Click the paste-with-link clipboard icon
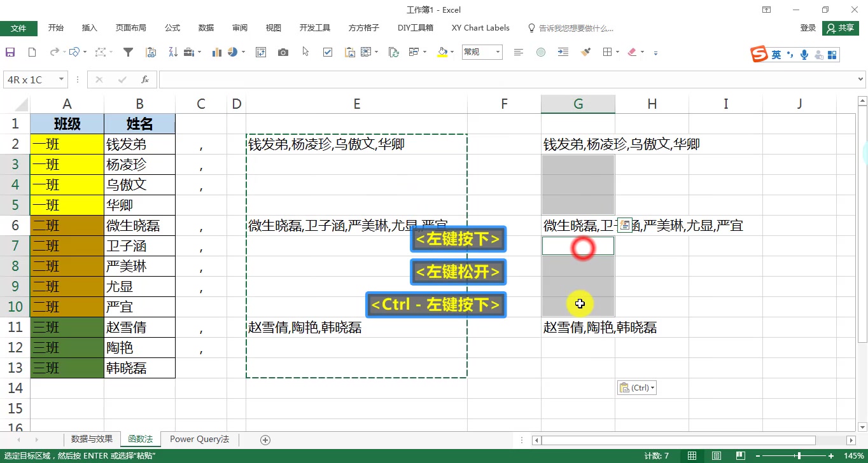The image size is (868, 463). coord(151,52)
